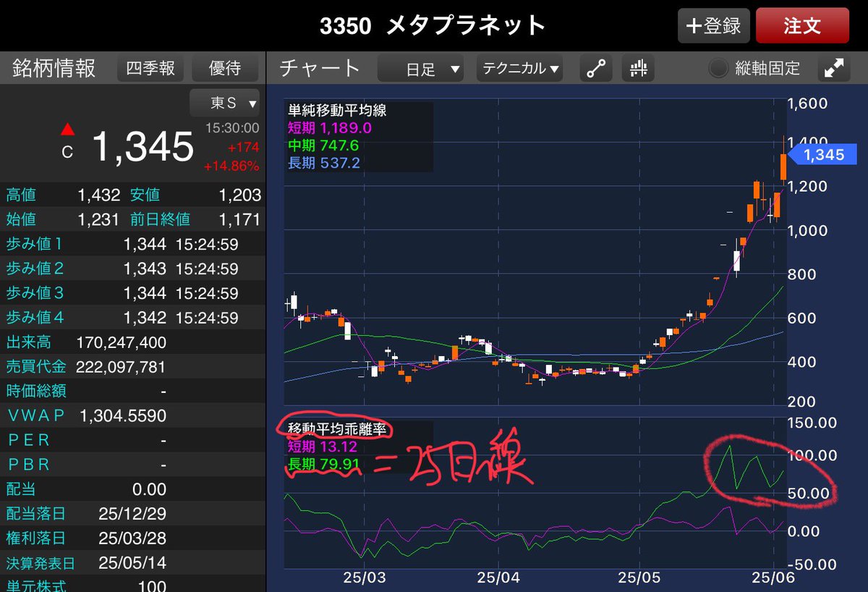The image size is (868, 592).
Task: Switch to the 四季報 tab
Action: (x=150, y=68)
